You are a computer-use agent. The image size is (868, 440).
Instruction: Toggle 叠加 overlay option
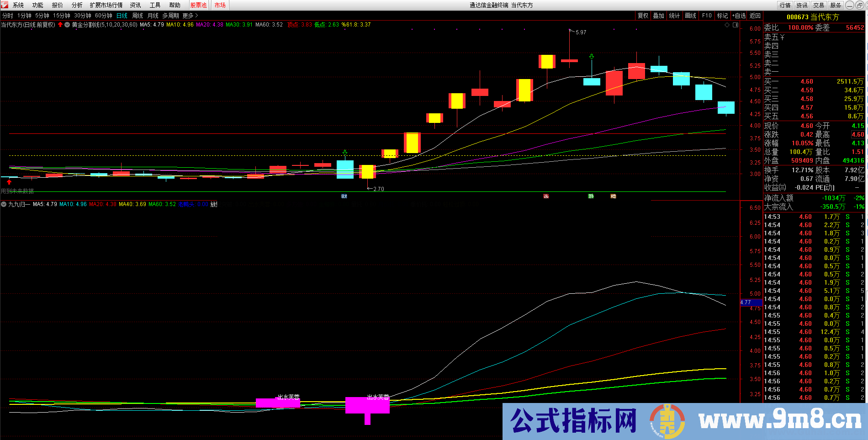[658, 16]
